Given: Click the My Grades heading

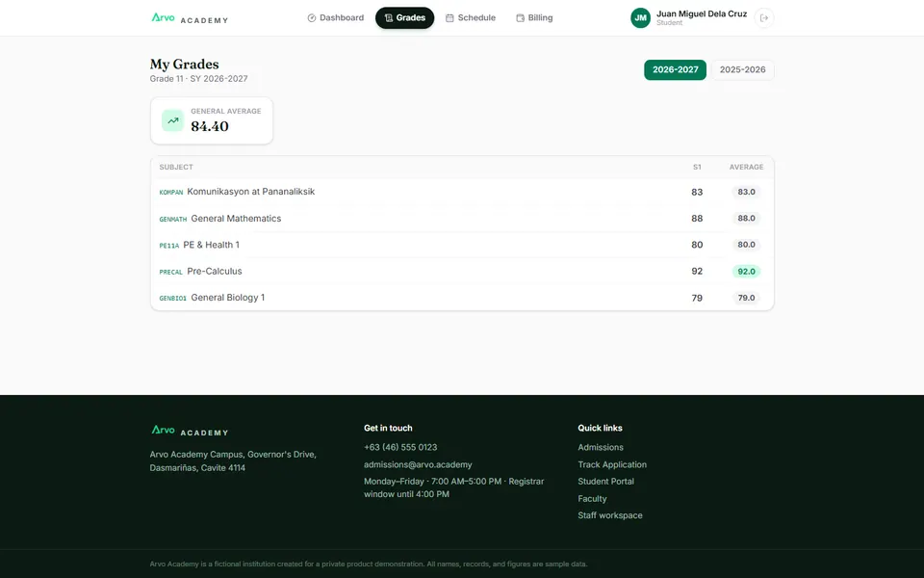Looking at the screenshot, I should 185,64.
